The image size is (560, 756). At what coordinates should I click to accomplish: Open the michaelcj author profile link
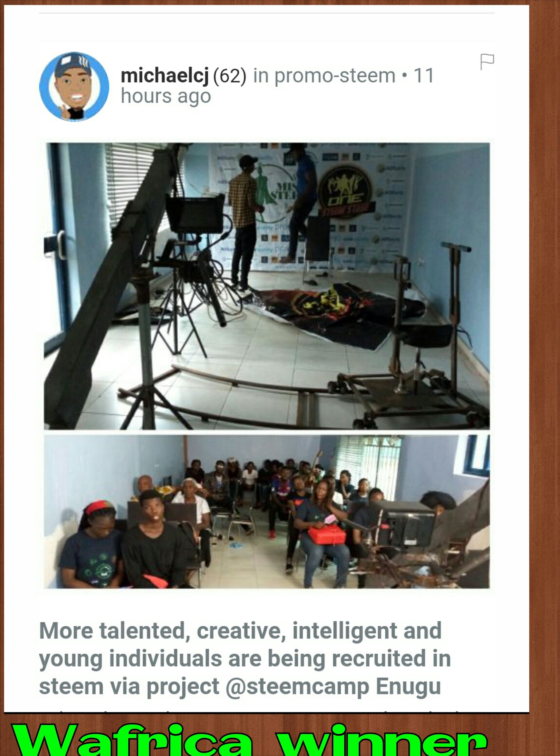pos(165,75)
